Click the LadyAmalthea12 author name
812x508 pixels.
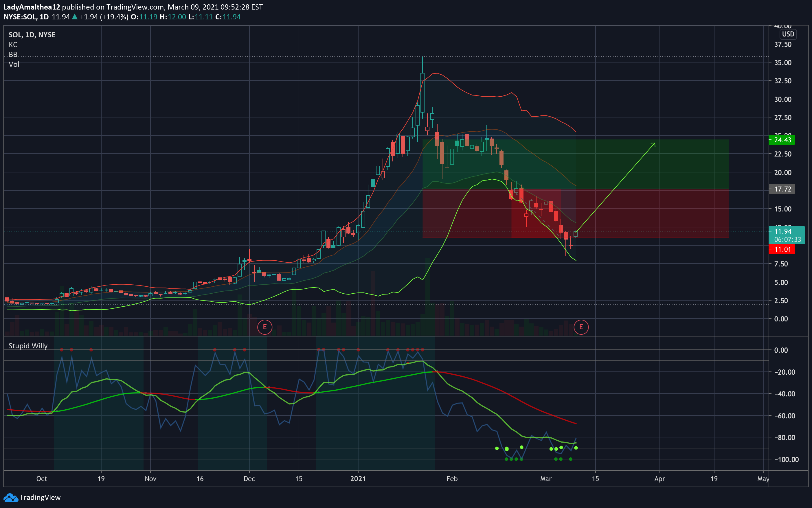click(x=32, y=7)
